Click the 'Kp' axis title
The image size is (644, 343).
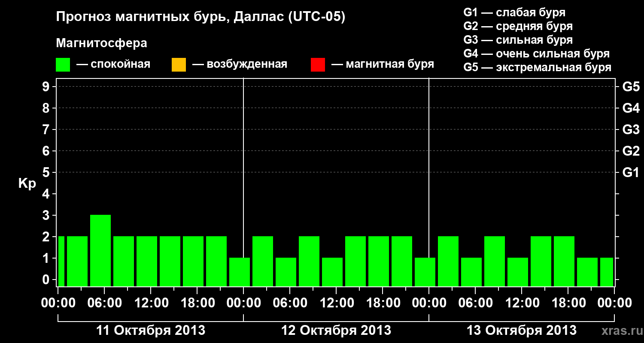27,184
